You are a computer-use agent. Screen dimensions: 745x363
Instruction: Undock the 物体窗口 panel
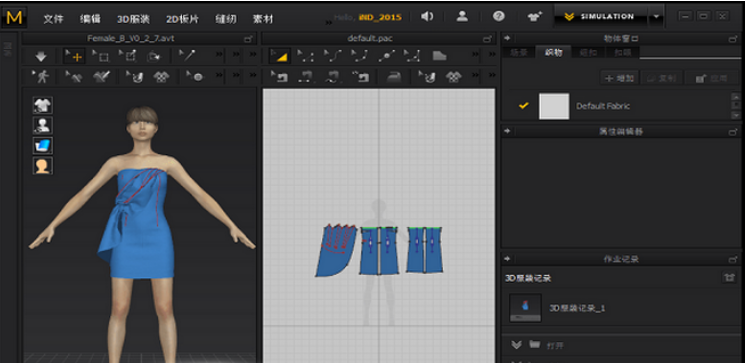click(733, 39)
